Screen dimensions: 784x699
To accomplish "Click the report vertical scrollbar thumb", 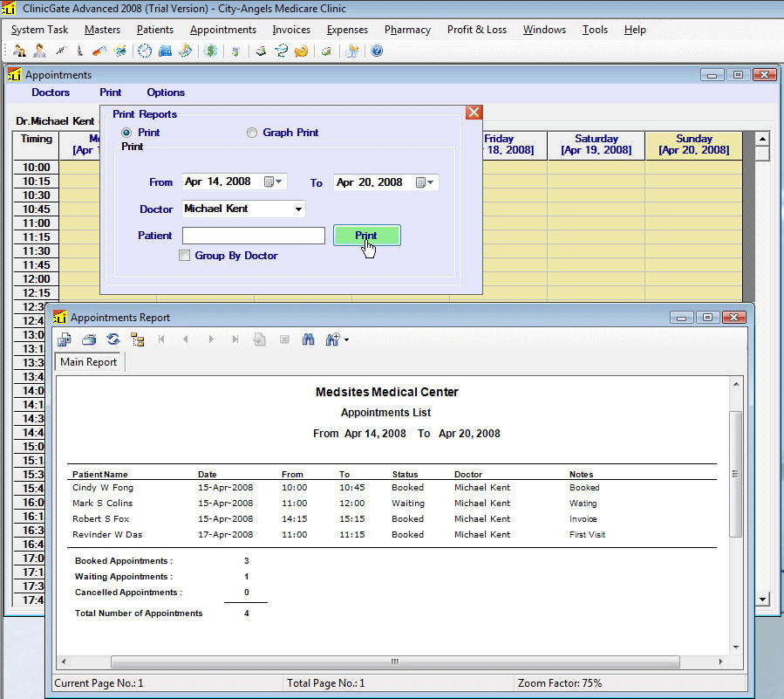I will pos(735,474).
